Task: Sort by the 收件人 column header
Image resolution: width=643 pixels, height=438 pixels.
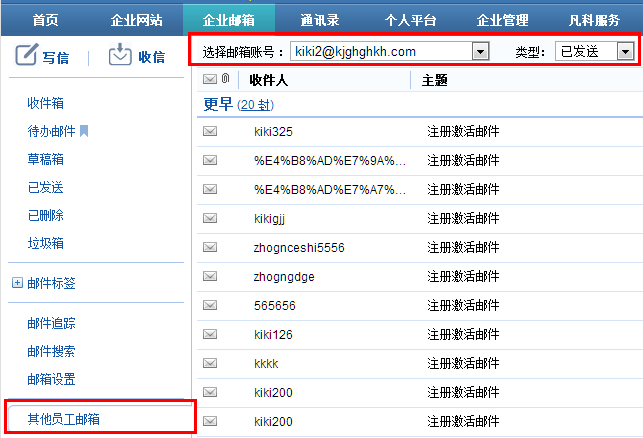Action: [x=269, y=80]
